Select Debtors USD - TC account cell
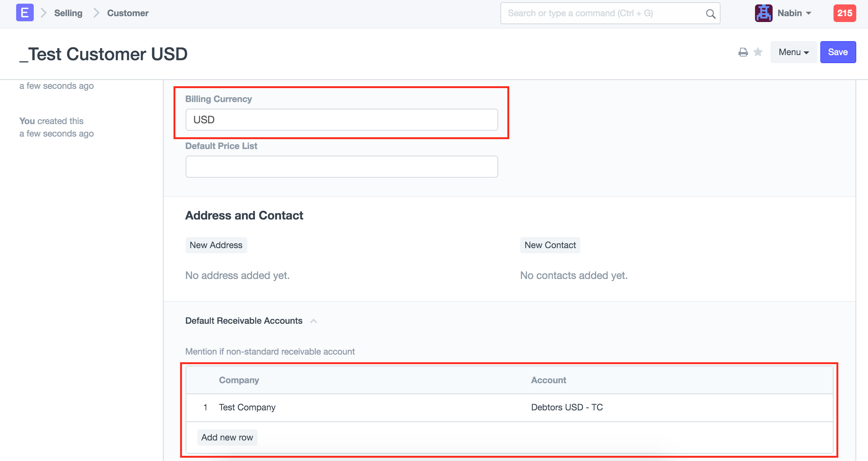Image resolution: width=868 pixels, height=461 pixels. click(567, 407)
